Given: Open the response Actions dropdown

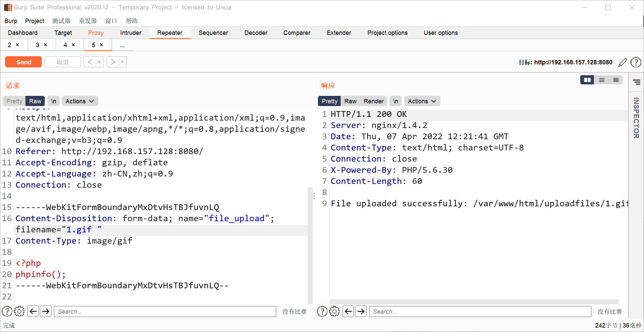Looking at the screenshot, I should point(422,101).
